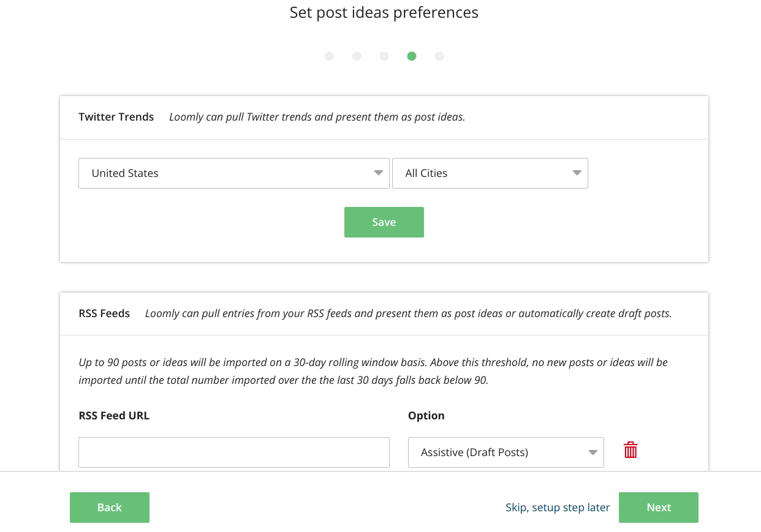Screen dimensions: 761x532
Task: Save the Twitter Trends settings
Action: click(384, 222)
